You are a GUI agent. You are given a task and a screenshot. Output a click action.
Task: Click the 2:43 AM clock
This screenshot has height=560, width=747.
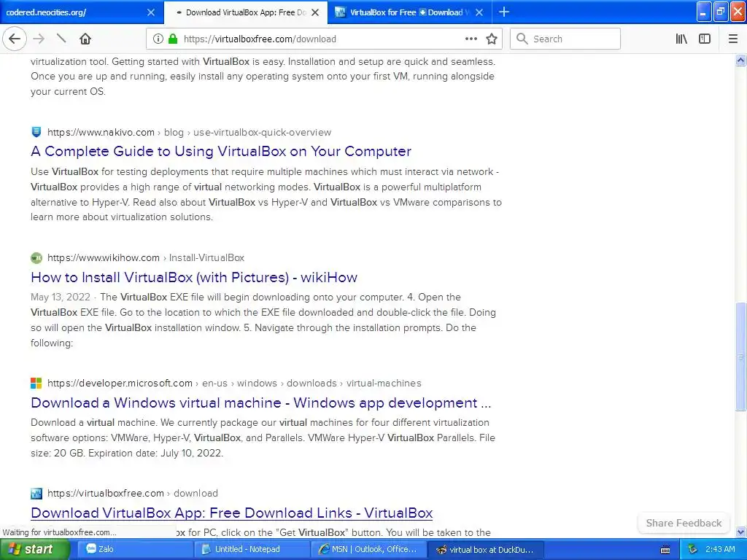[720, 549]
